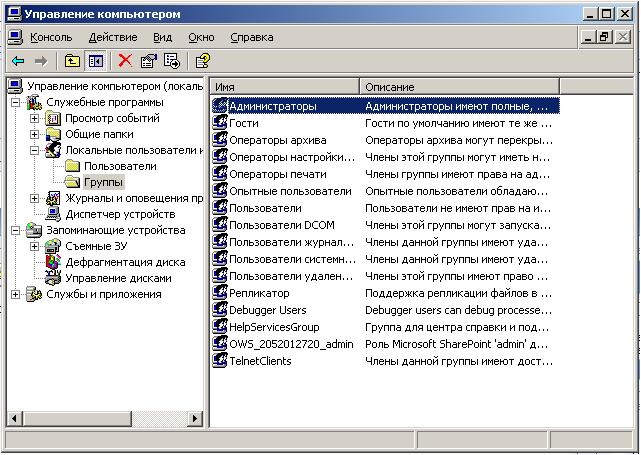Expand the Общие папки node
641x455 pixels.
click(x=35, y=134)
